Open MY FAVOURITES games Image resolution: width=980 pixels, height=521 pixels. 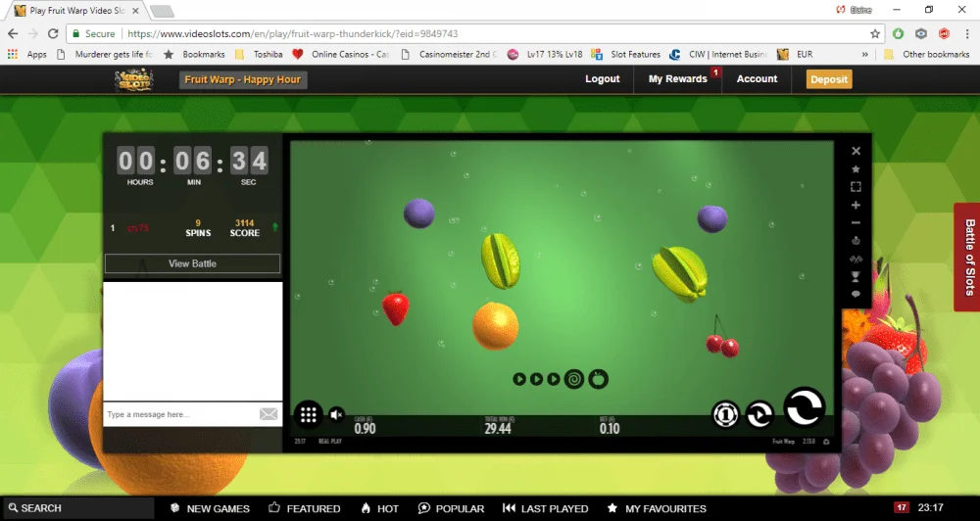click(657, 508)
